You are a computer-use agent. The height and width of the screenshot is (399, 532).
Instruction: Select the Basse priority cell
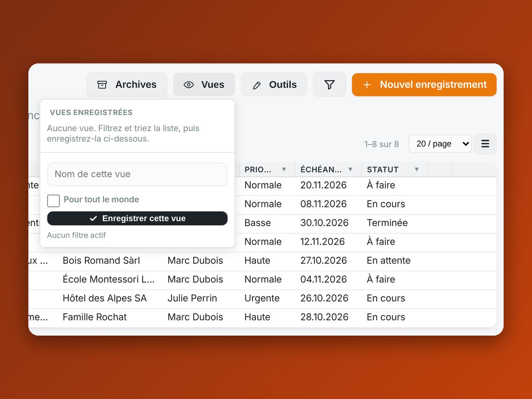(x=258, y=223)
